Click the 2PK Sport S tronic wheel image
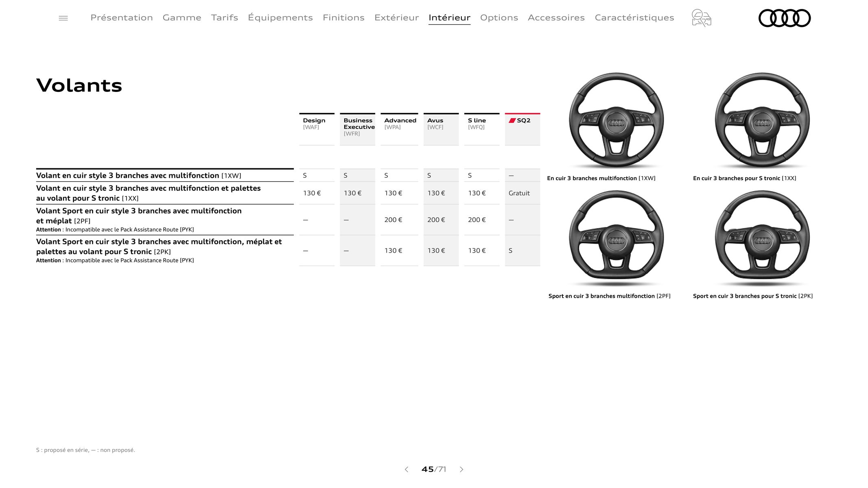The image size is (868, 488). [x=762, y=238]
